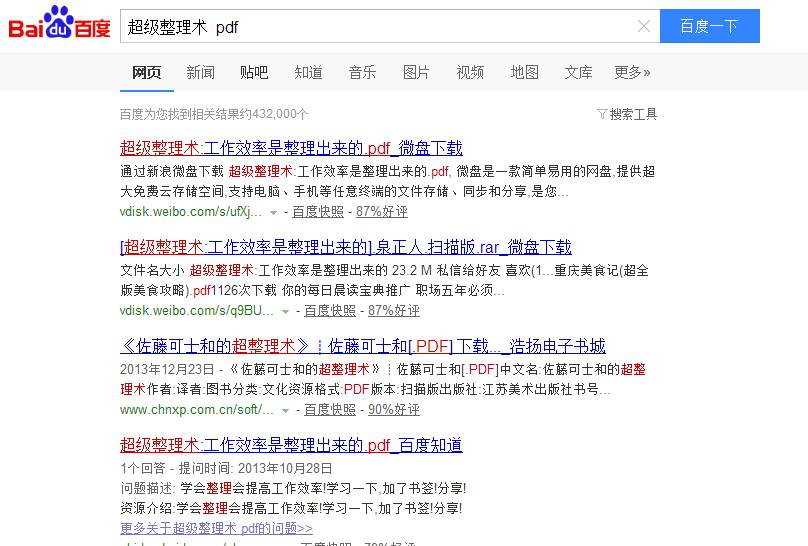Screen dimensions: 808x546
Task: Click URL text vdisk.weibo.com/s/q9BU...
Action: pyautogui.click(x=197, y=311)
